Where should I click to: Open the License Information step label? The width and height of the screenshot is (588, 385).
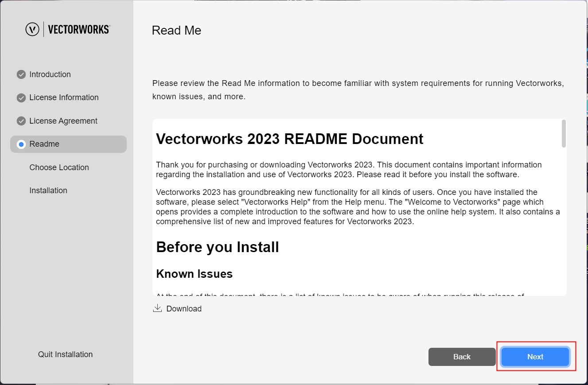point(64,97)
